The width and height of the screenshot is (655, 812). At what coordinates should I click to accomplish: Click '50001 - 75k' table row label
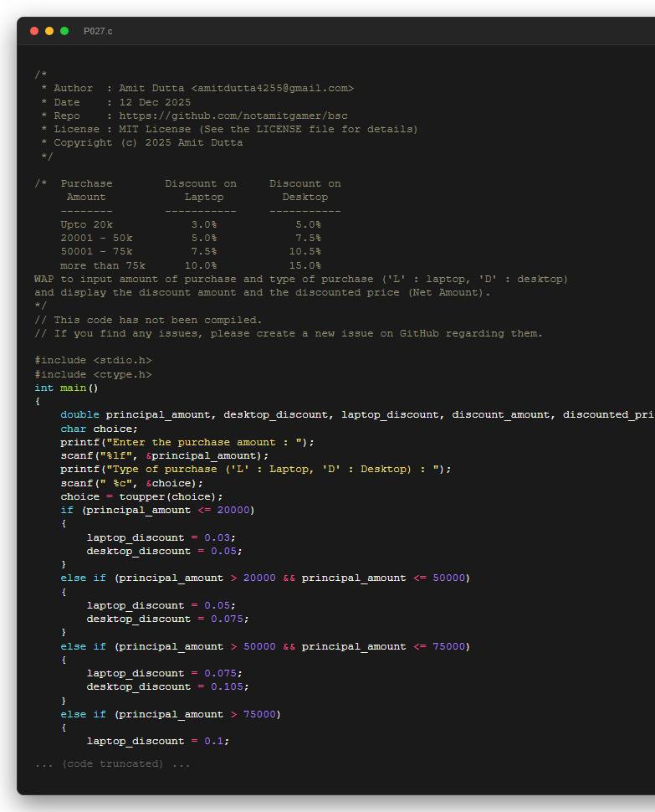[96, 251]
